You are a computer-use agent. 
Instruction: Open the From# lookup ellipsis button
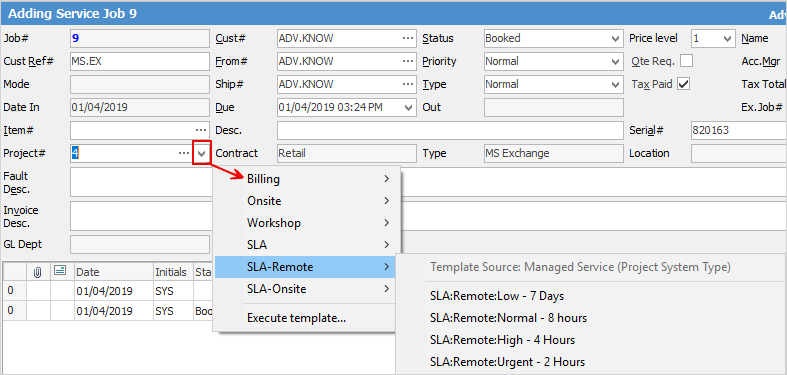408,61
